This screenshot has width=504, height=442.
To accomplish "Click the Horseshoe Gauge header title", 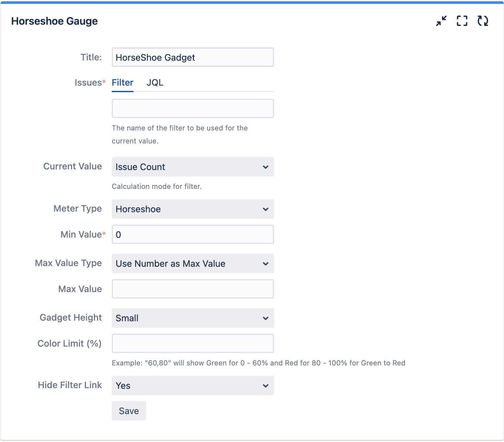I will point(55,21).
